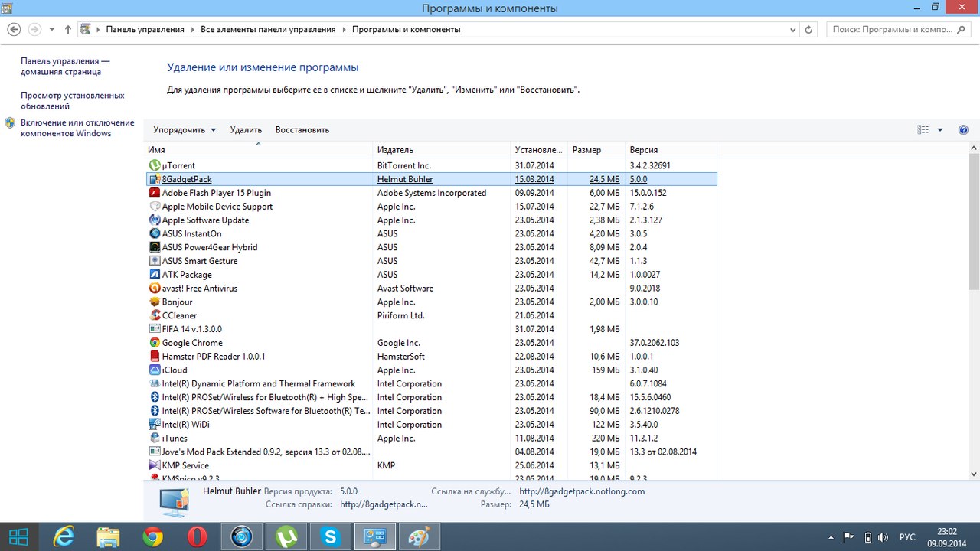
Task: Select Intel(R) Dynamic Platform and Thermal Framework
Action: point(259,384)
